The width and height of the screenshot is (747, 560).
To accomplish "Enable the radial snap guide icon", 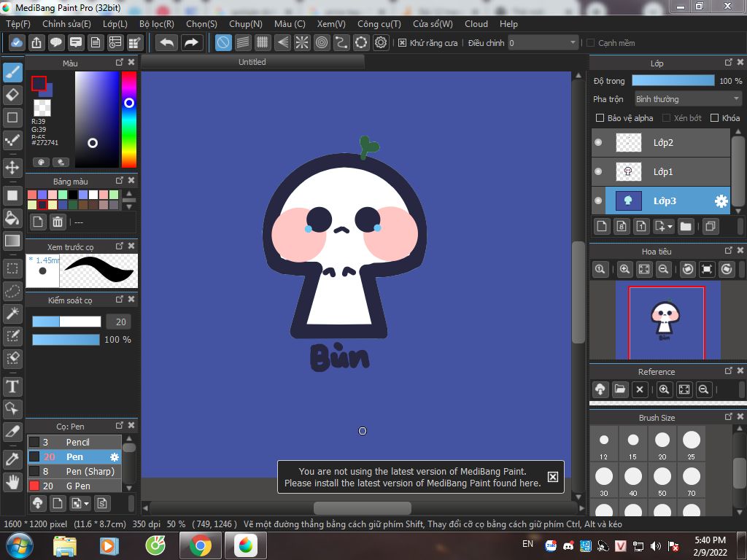I will pos(302,43).
